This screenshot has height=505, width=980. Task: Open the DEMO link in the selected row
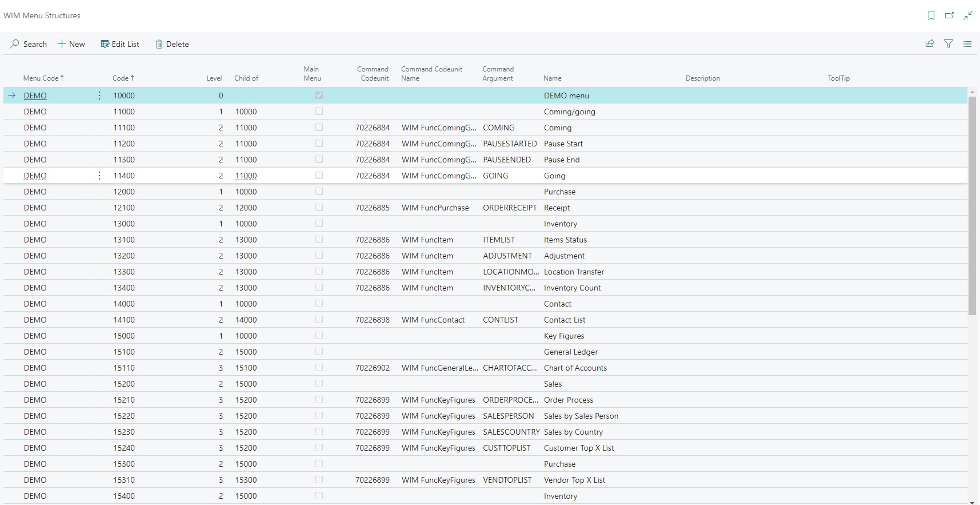coord(35,96)
